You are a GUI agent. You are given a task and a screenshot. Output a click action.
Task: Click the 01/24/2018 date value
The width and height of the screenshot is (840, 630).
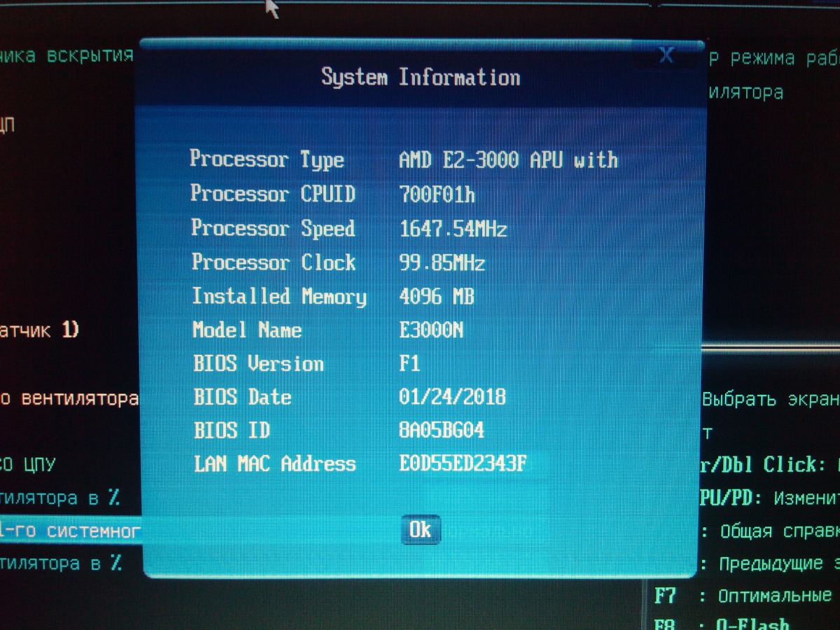point(452,398)
